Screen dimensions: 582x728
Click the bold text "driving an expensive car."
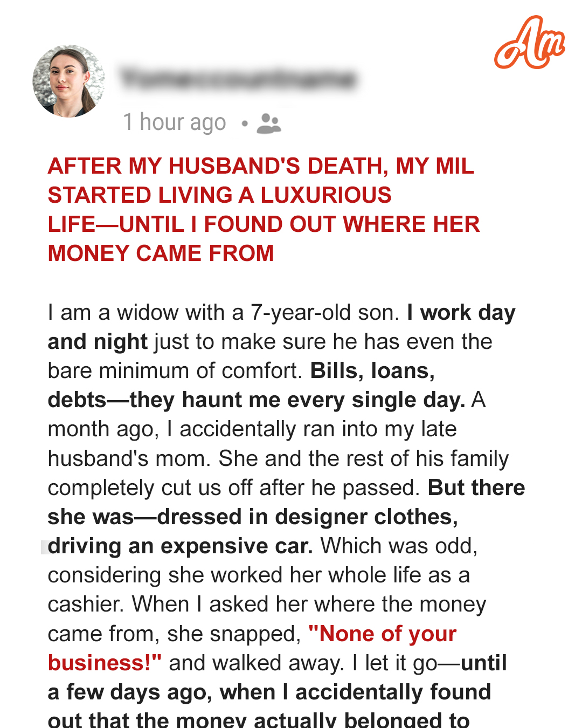(x=181, y=546)
